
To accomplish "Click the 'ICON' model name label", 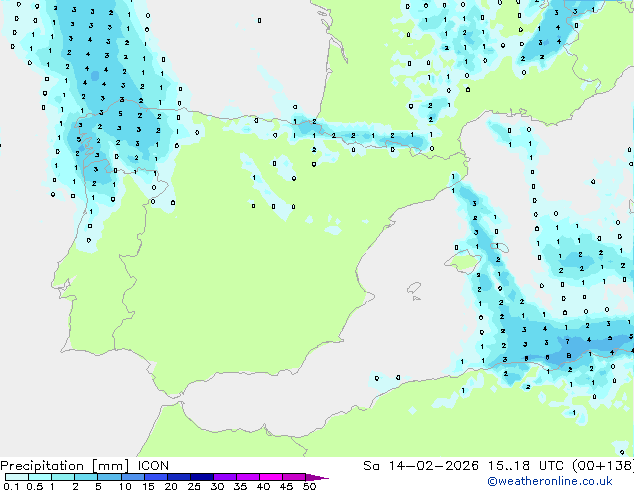I will (x=153, y=466).
